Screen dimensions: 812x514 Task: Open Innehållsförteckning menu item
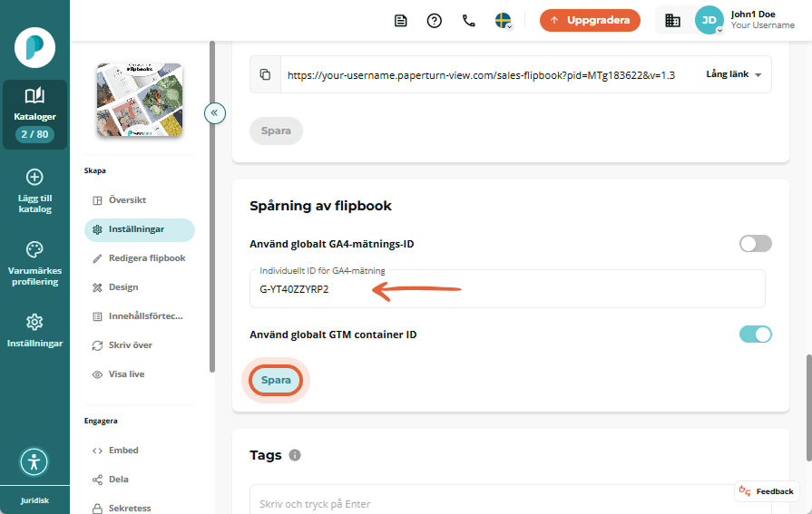pyautogui.click(x=140, y=316)
